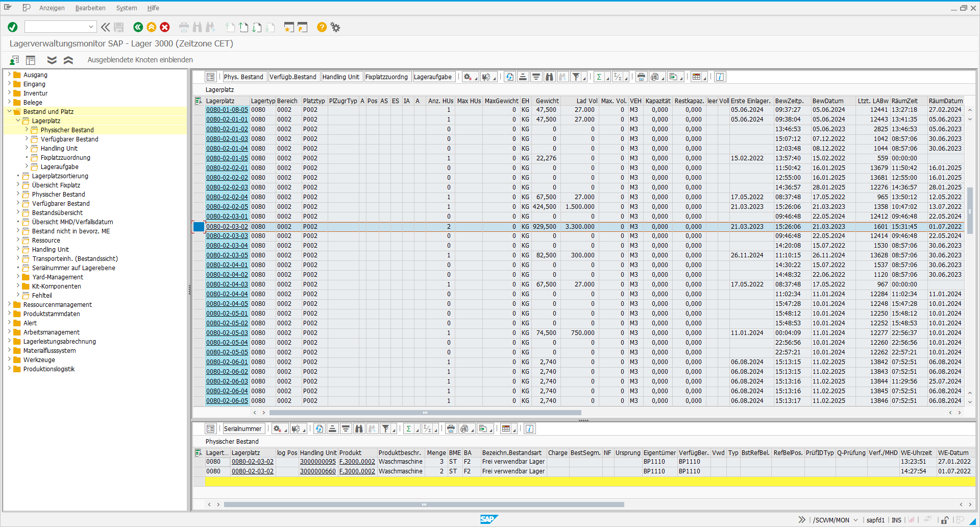This screenshot has width=980, height=527.
Task: Click the Serialnummer button
Action: click(243, 428)
